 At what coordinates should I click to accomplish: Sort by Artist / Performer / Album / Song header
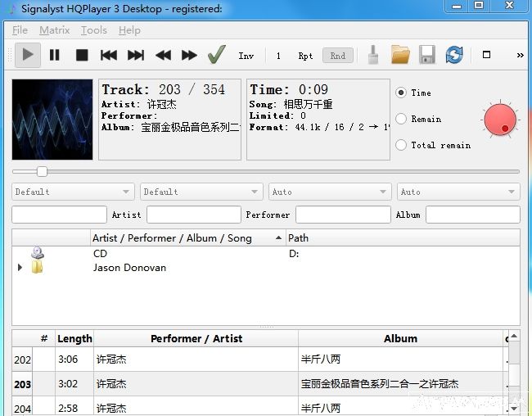pyautogui.click(x=188, y=237)
